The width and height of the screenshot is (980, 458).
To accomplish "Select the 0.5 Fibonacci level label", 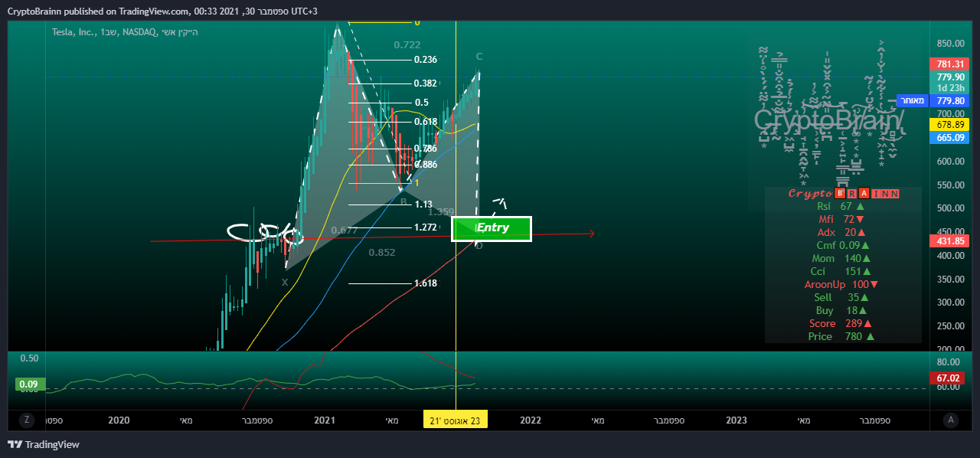I will point(422,103).
